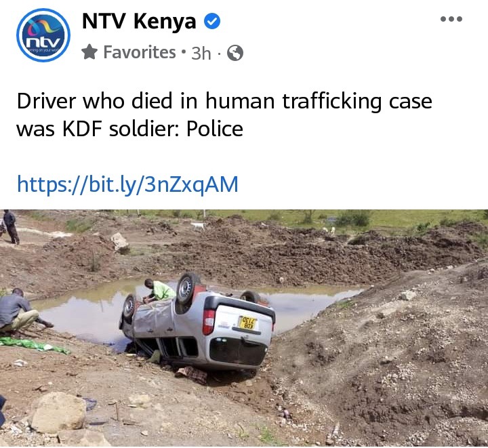Open the three-dot post options menu

(451, 19)
